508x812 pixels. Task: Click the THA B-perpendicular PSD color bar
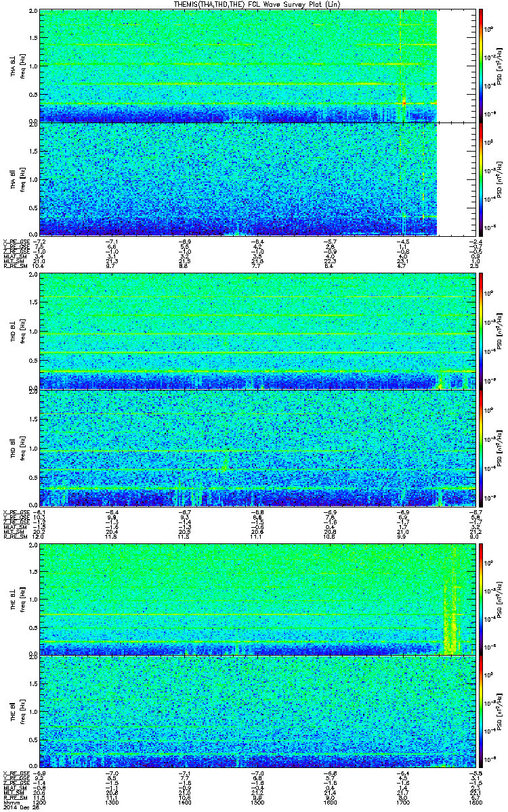(x=482, y=66)
